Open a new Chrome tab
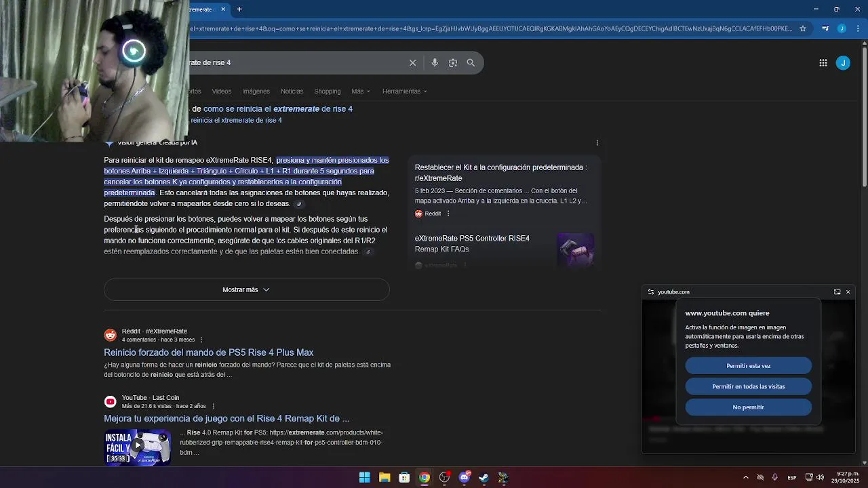868x488 pixels. (239, 9)
